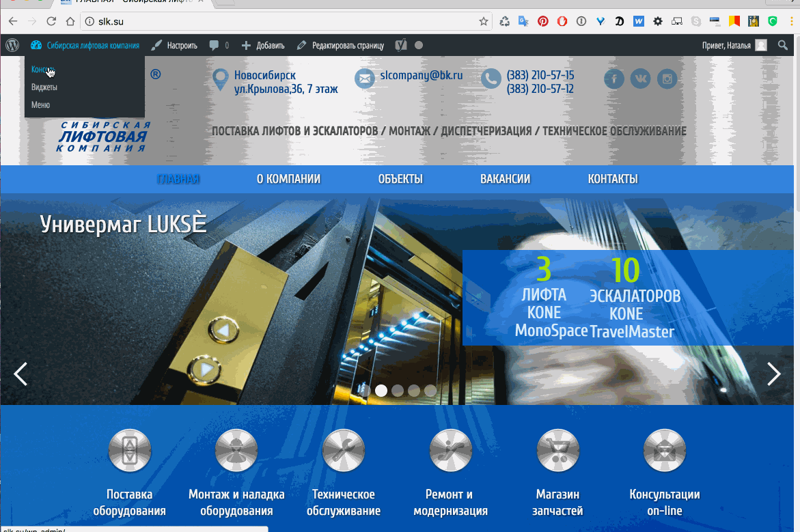Open Консультации on-line envelope icon
Viewport: 800px width, 532px height.
664,451
